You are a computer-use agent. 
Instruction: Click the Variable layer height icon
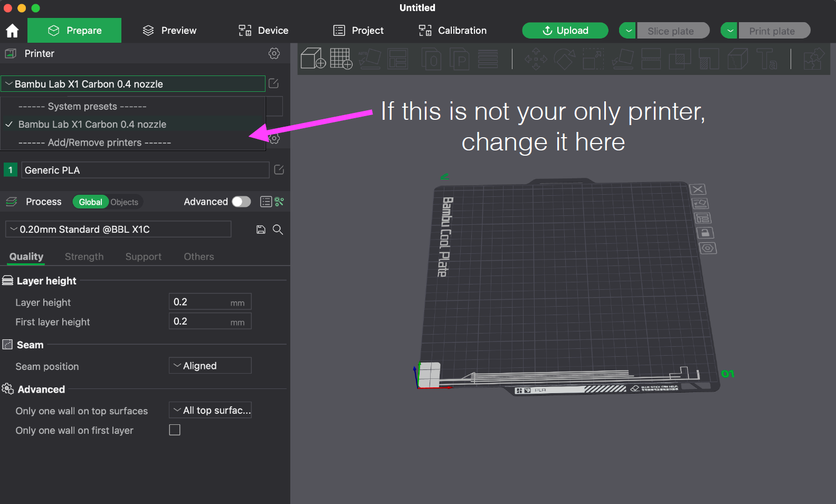click(x=488, y=59)
